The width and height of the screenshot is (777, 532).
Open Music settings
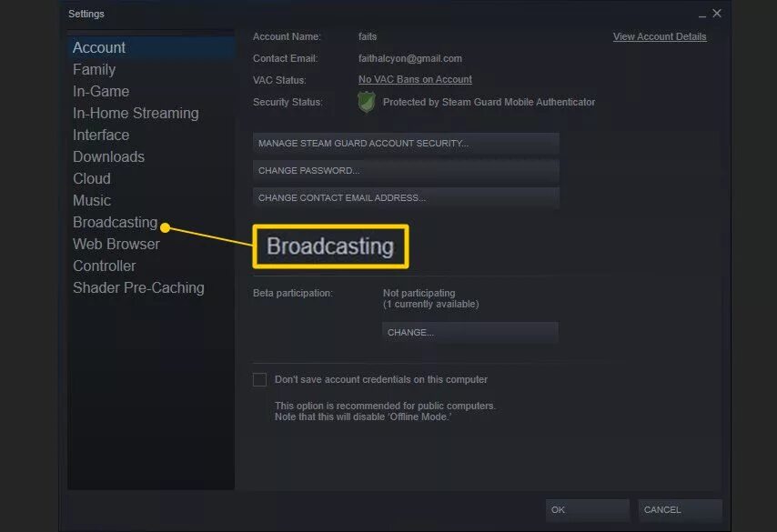tap(92, 200)
